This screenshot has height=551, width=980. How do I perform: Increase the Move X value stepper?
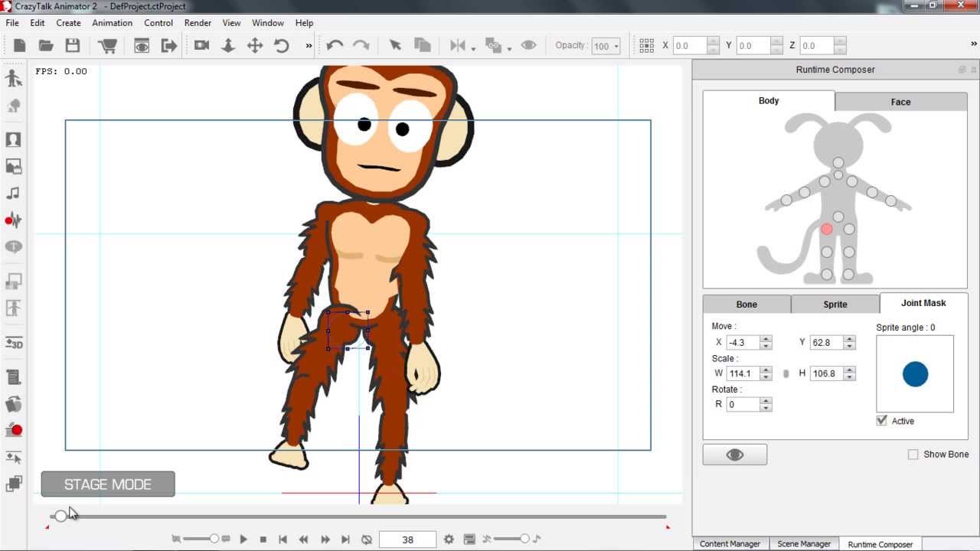pyautogui.click(x=766, y=339)
